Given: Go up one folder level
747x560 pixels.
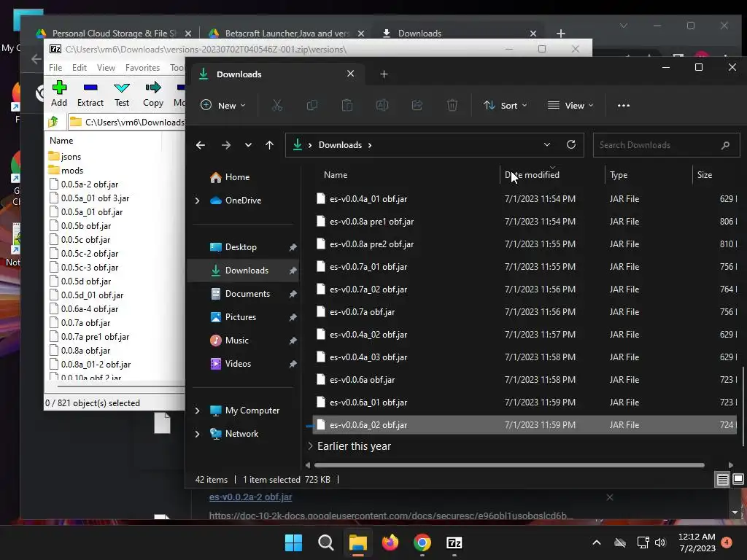Looking at the screenshot, I should 270,145.
